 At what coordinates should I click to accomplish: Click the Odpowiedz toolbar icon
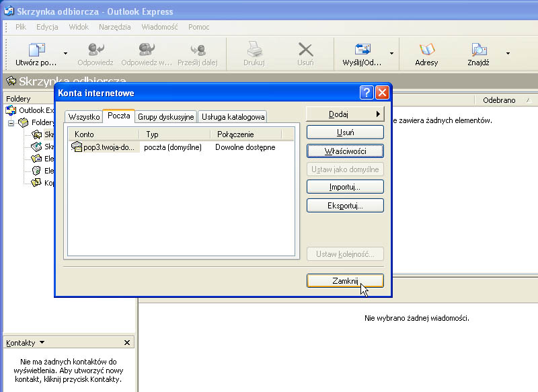95,50
